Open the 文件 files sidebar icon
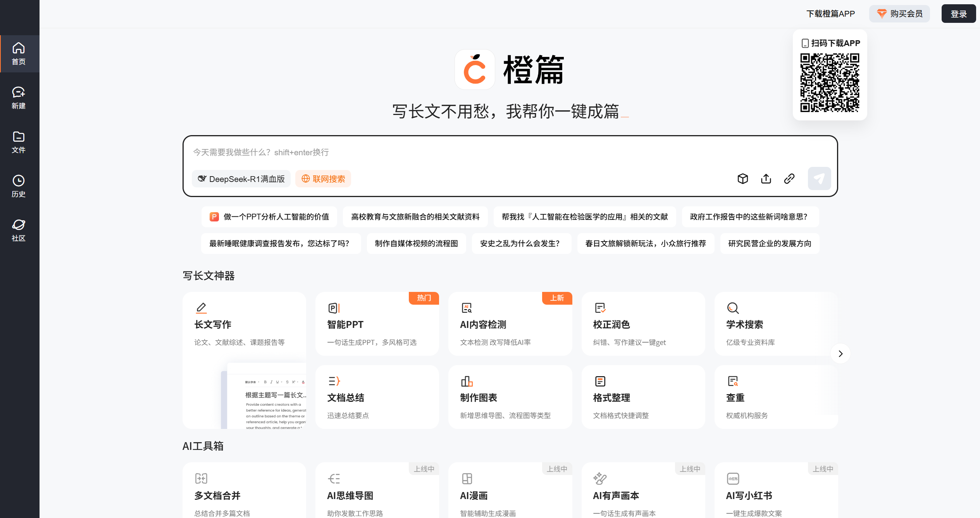The width and height of the screenshot is (980, 518). pyautogui.click(x=19, y=142)
